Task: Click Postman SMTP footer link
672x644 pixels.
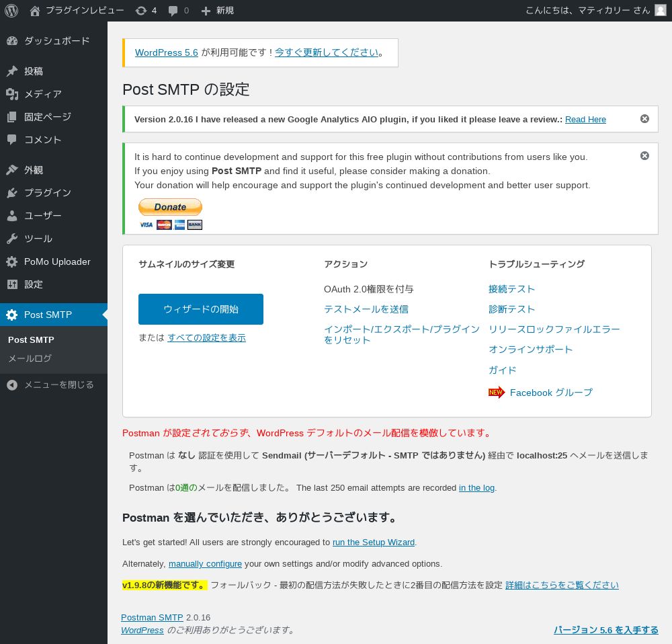Action: coord(152,617)
